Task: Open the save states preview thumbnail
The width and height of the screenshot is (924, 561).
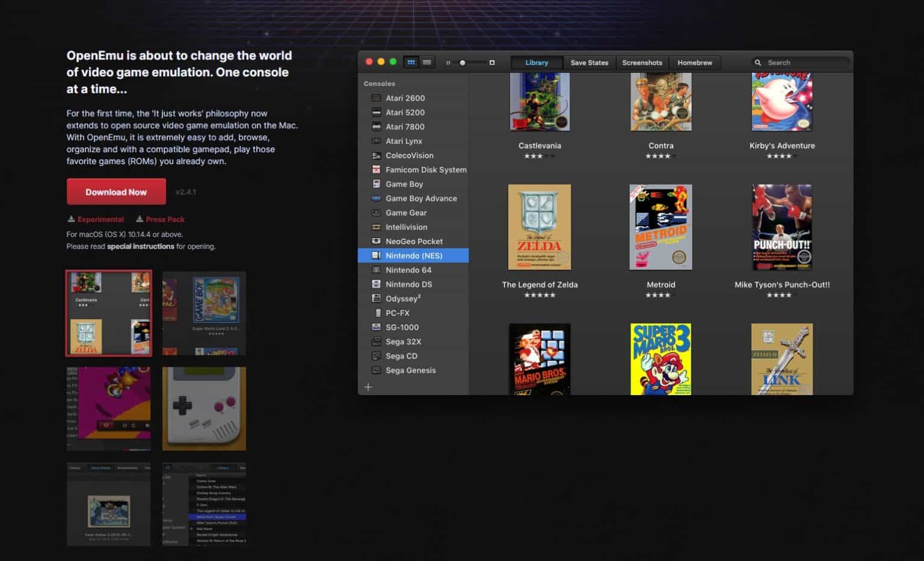Action: point(109,504)
